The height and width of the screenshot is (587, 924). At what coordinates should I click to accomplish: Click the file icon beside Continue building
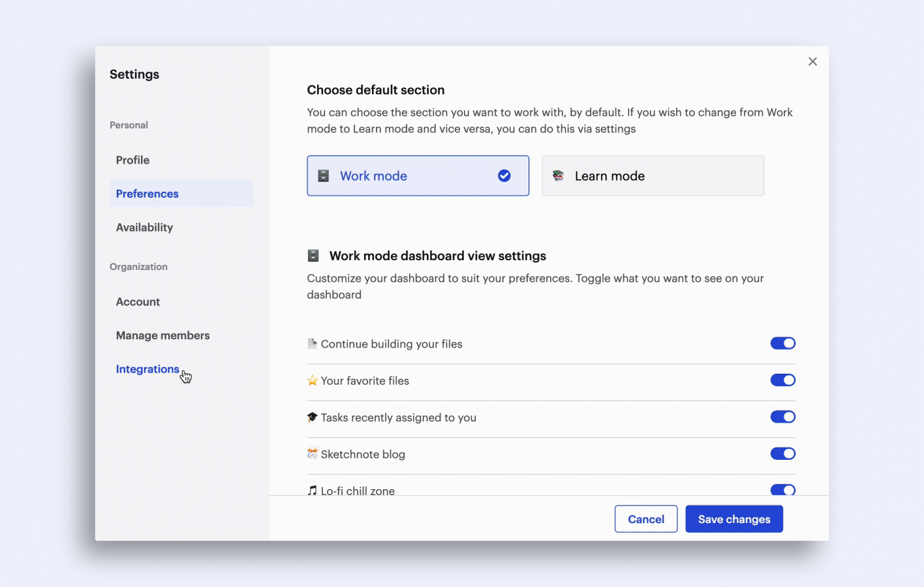click(312, 344)
